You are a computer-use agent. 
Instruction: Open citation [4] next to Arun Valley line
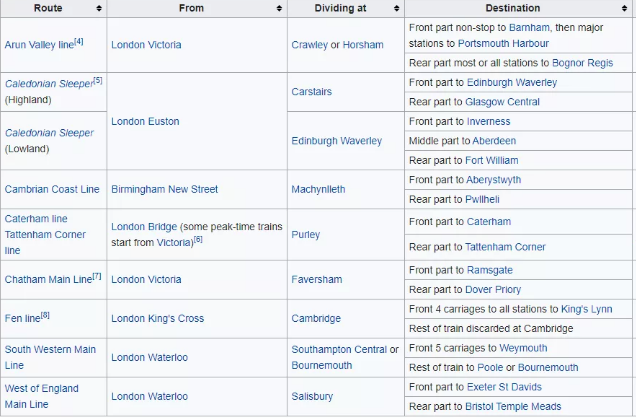click(x=79, y=41)
